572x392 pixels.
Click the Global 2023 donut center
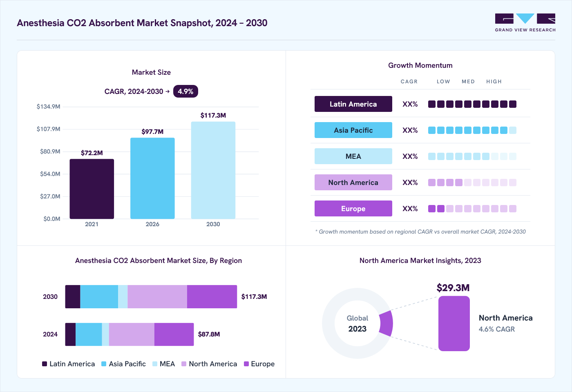coord(357,323)
